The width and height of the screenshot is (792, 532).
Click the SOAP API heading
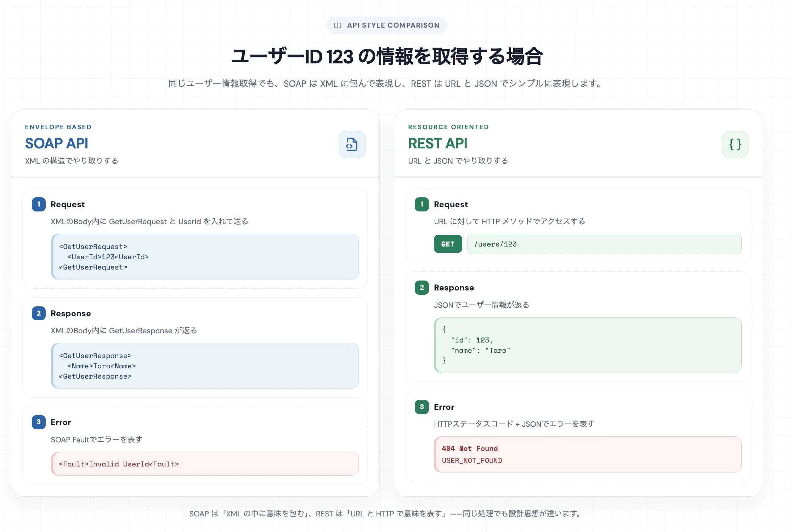tap(57, 143)
